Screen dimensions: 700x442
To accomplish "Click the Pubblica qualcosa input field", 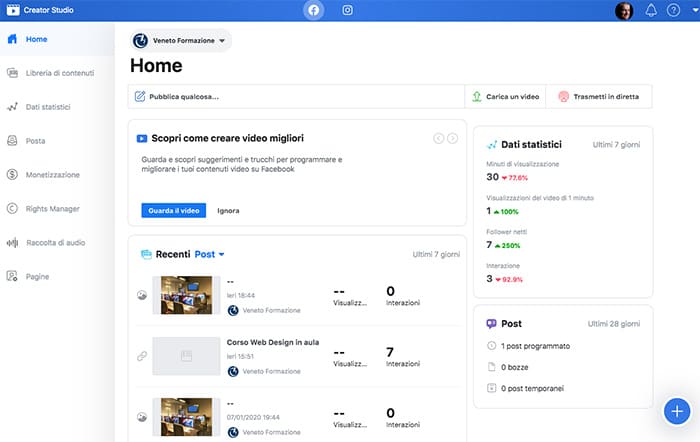I will [x=296, y=96].
